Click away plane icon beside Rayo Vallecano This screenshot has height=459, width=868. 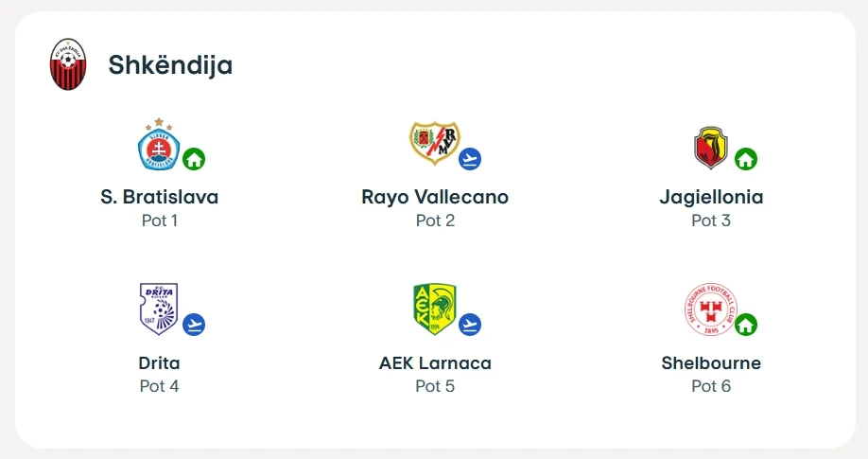(469, 159)
